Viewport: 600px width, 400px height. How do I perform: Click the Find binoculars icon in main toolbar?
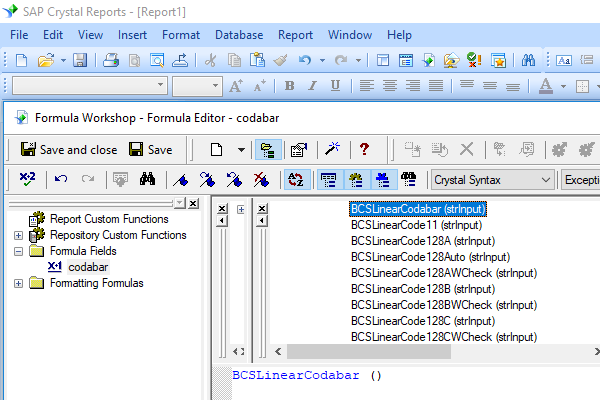[x=528, y=60]
